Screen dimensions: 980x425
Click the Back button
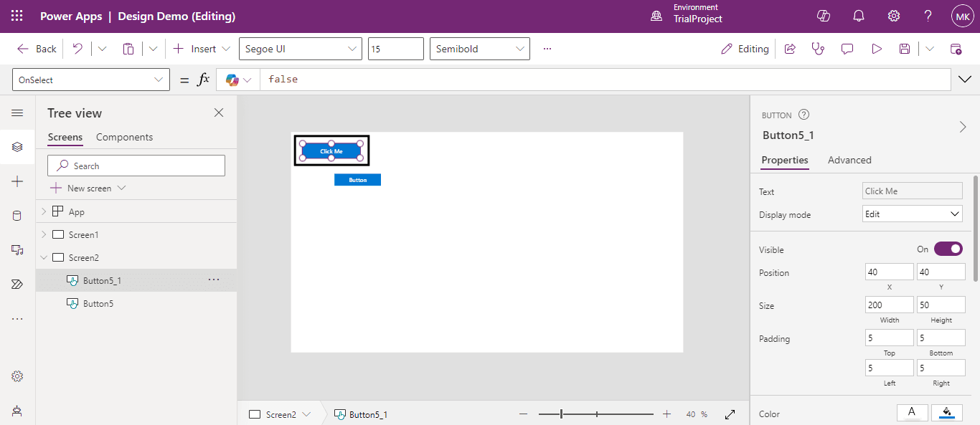click(x=37, y=49)
